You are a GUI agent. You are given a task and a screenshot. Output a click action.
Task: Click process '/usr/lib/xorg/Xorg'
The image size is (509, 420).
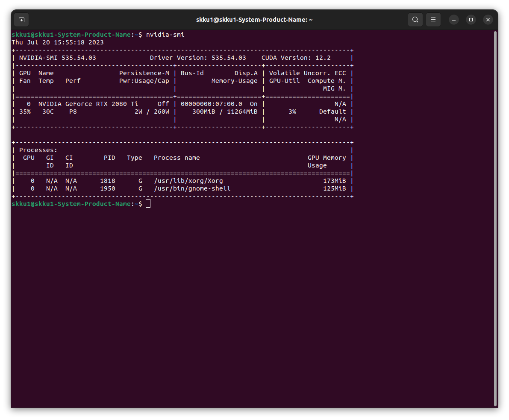pos(188,181)
